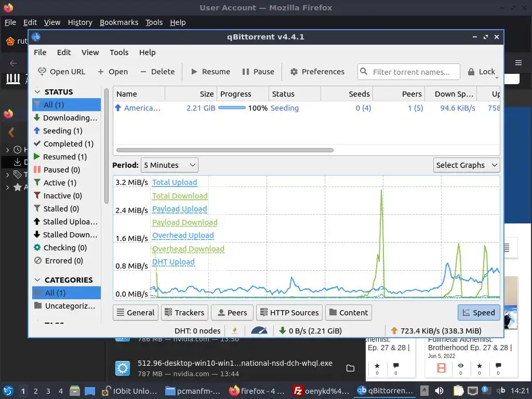Sort torrents by Peers column

tap(398, 94)
